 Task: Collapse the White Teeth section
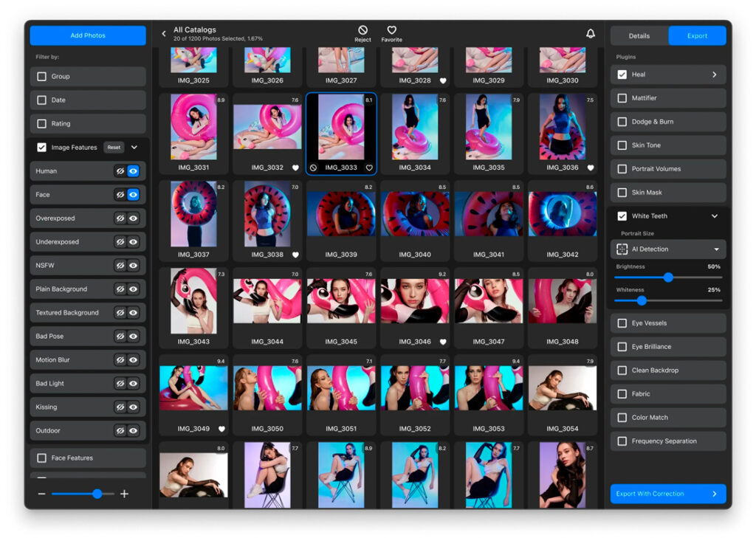pos(714,216)
